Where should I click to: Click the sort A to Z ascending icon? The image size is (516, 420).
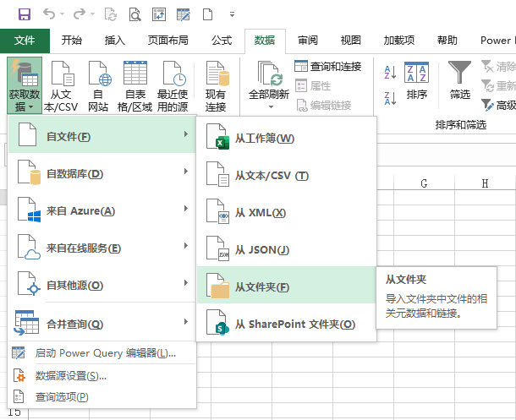click(x=390, y=73)
